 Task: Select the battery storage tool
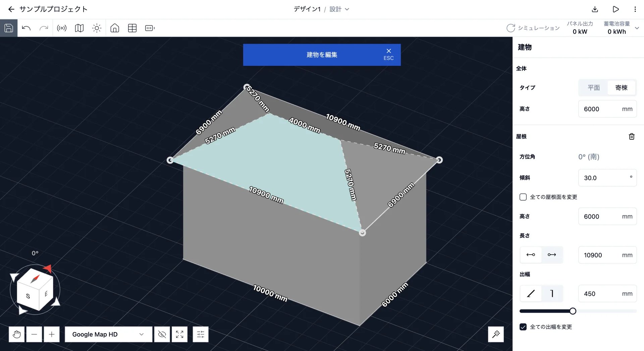150,28
